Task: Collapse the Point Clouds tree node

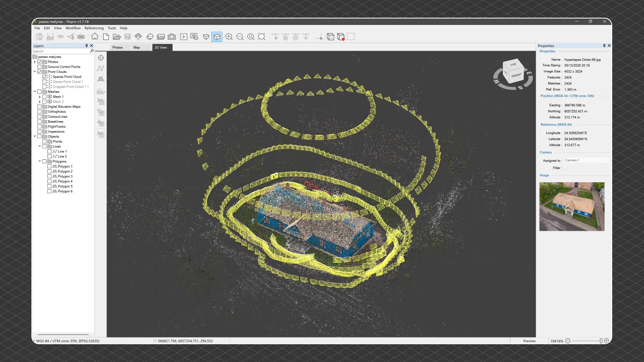Action: (35, 72)
